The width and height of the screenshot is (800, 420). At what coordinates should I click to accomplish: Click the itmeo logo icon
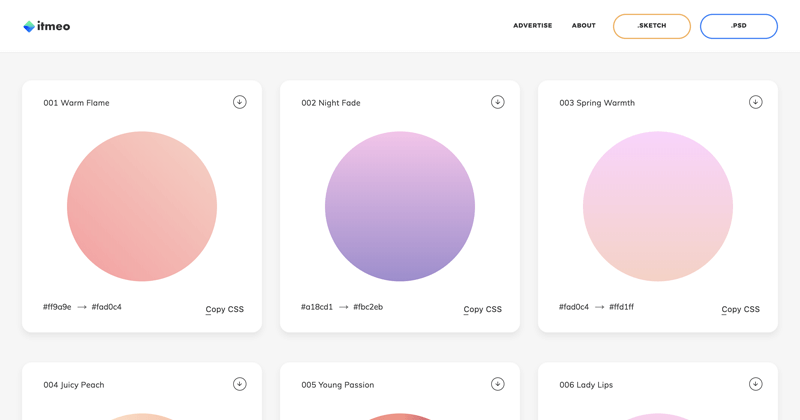tap(29, 27)
